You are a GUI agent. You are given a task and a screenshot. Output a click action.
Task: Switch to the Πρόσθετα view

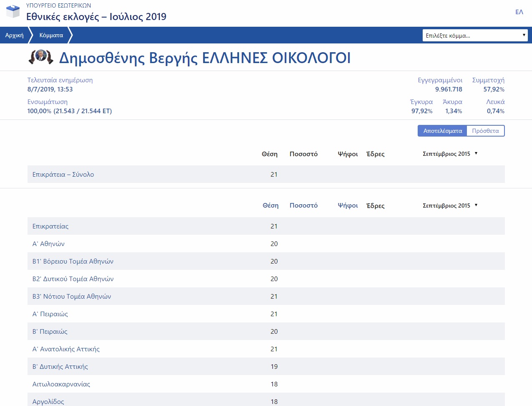click(485, 131)
